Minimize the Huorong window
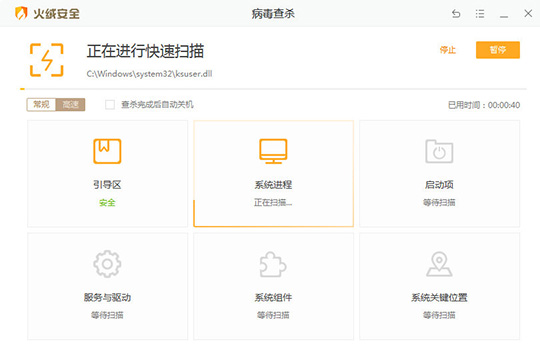This screenshot has height=360, width=540. pos(504,16)
